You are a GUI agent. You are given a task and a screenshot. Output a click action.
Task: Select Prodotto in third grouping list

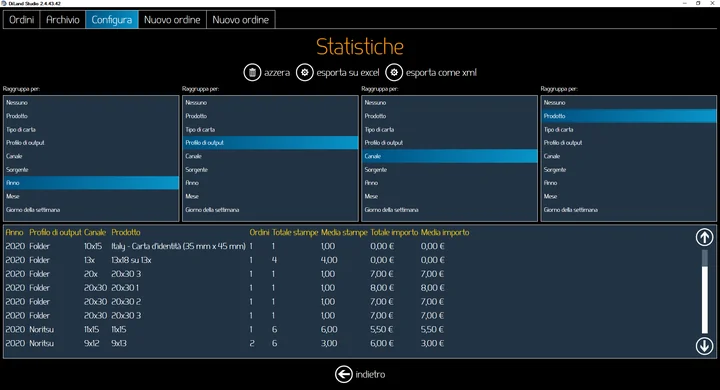pyautogui.click(x=450, y=116)
